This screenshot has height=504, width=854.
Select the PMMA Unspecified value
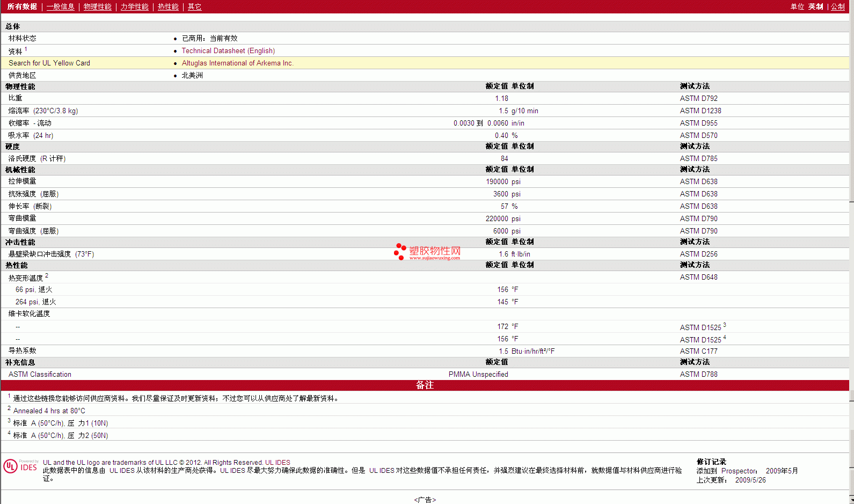coord(478,374)
